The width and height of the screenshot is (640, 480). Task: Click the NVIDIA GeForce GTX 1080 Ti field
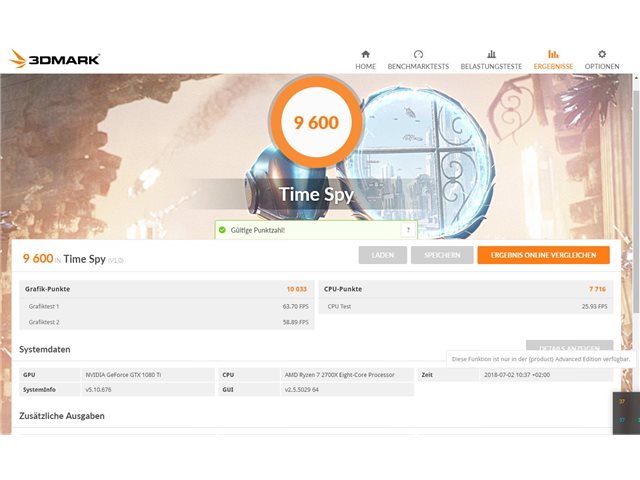point(148,375)
